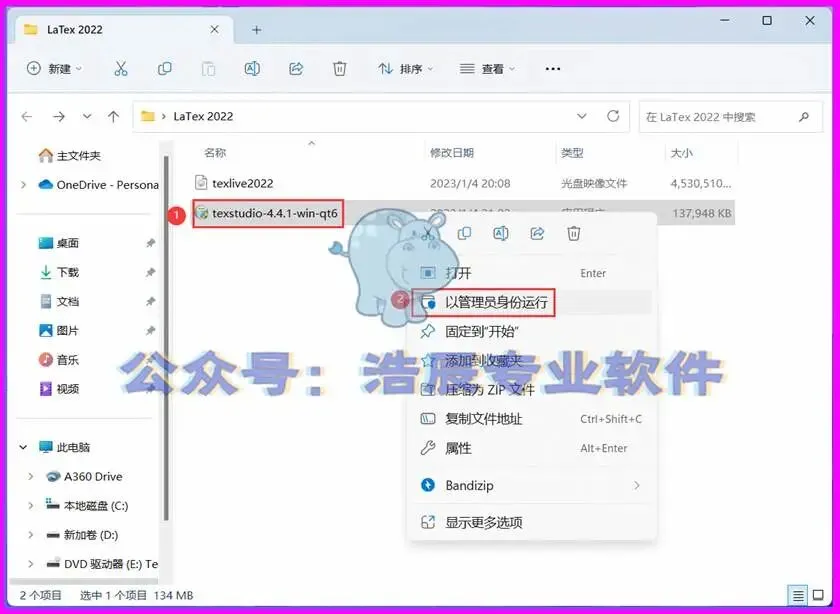Open 桌面 in the sidebar
The image size is (840, 614).
pyautogui.click(x=59, y=243)
